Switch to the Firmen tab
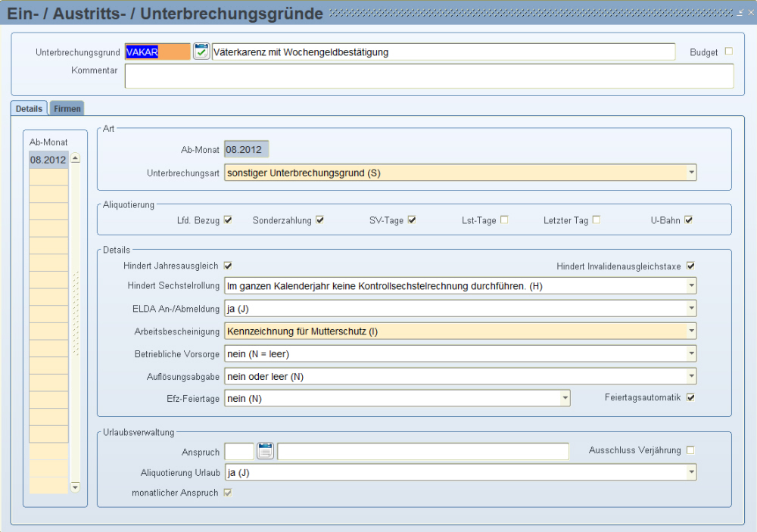757x532 pixels. [x=67, y=108]
